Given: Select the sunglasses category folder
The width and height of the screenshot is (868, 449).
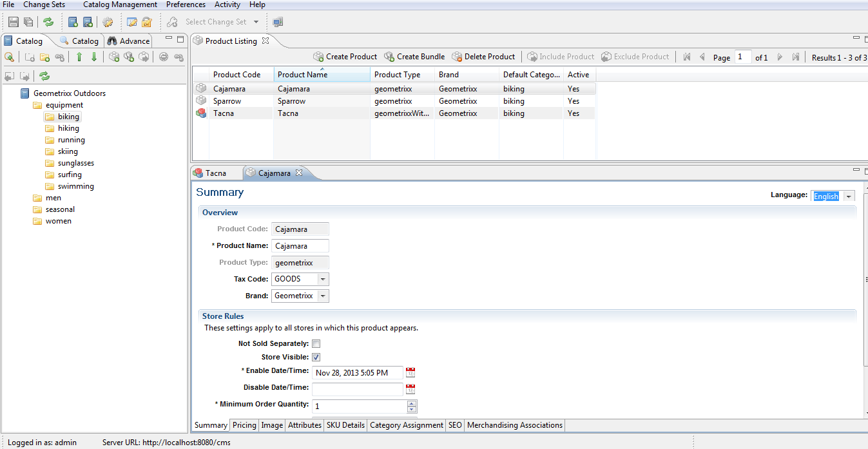Looking at the screenshot, I should pyautogui.click(x=69, y=163).
